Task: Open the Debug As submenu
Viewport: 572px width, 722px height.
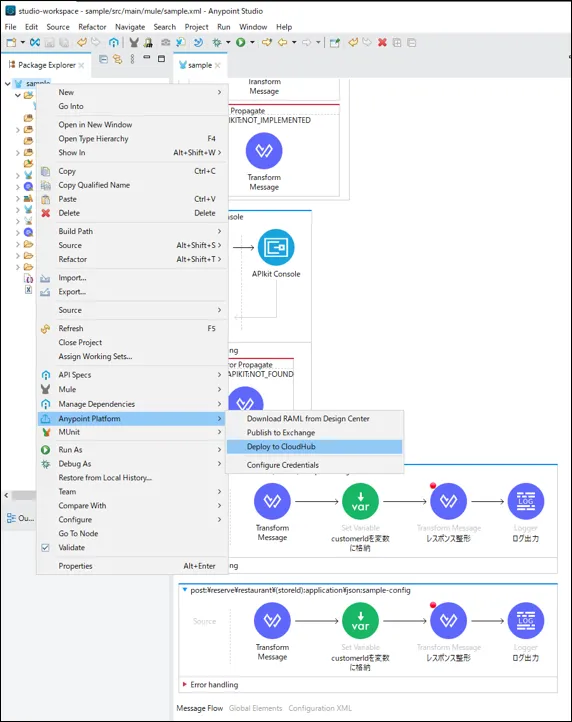Action: [x=133, y=464]
